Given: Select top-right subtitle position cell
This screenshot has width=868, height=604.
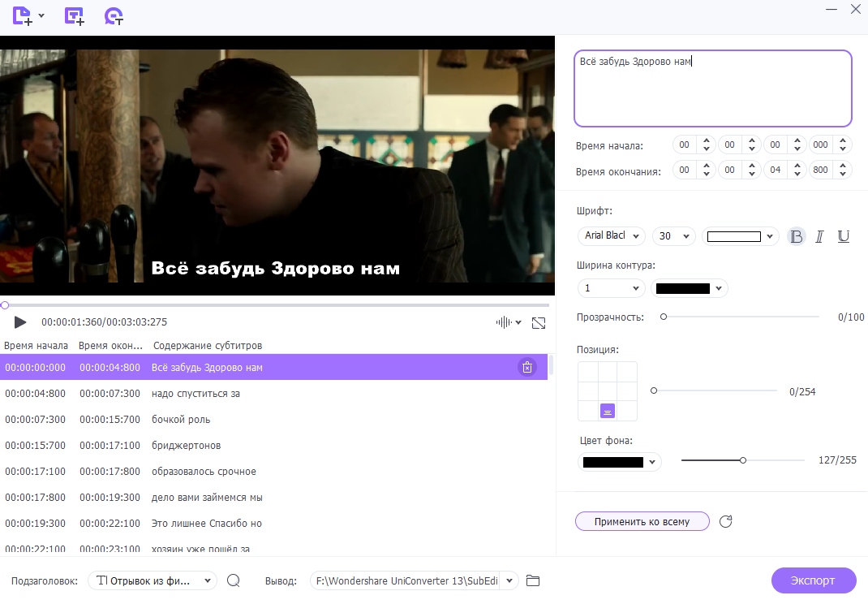Looking at the screenshot, I should [627, 371].
